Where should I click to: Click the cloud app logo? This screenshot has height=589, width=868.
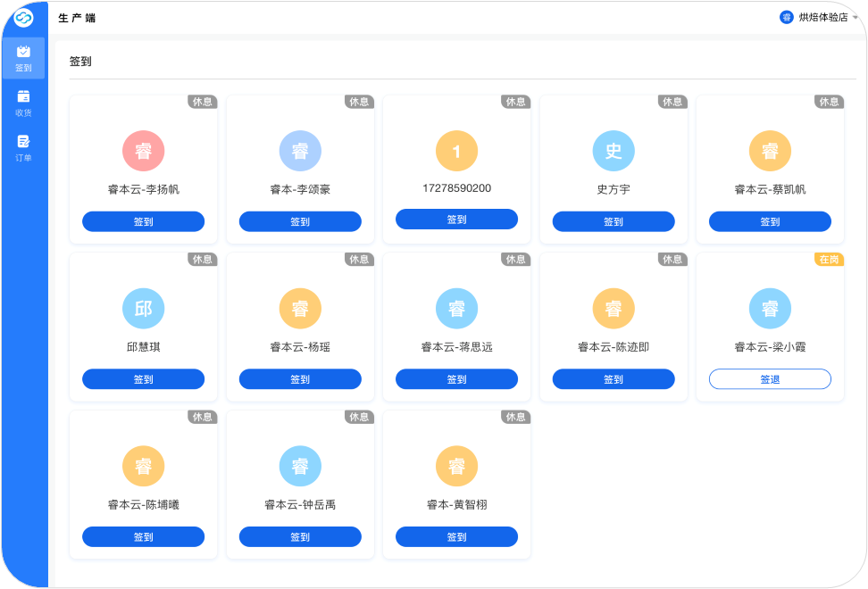pos(23,18)
